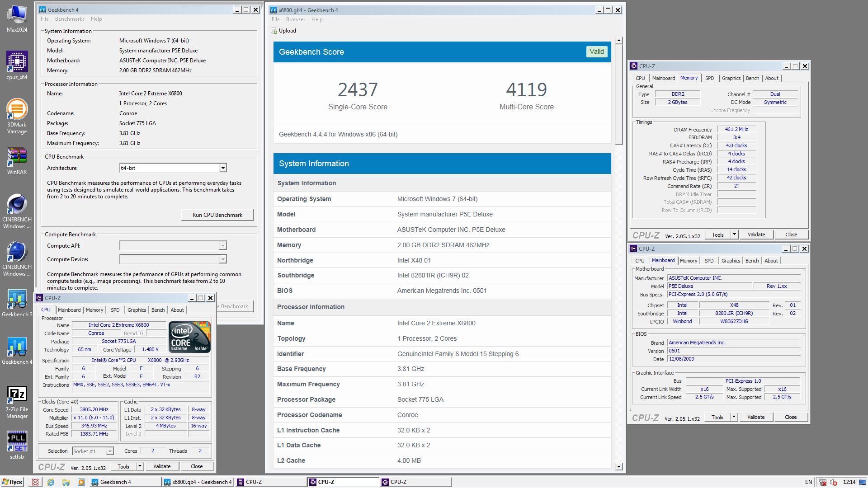The image size is (868, 488).
Task: Open Help menu in x6800.gb4 window
Action: click(317, 19)
